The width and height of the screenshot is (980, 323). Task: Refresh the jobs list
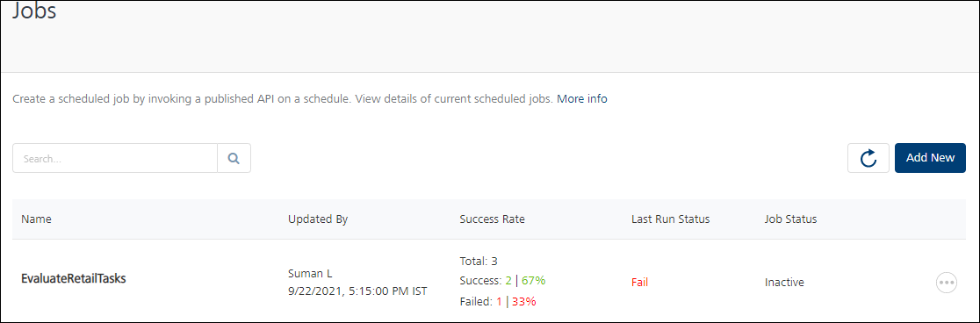(x=868, y=158)
